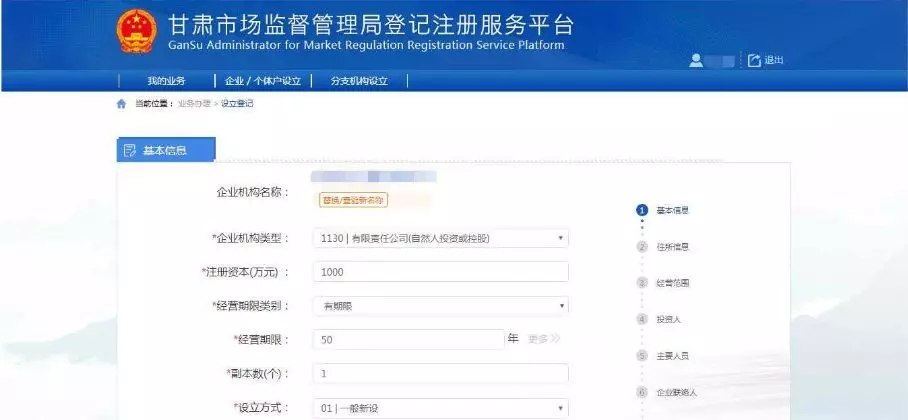The height and width of the screenshot is (420, 908).
Task: Focus the 注册资本(万元) input field
Action: (441, 272)
